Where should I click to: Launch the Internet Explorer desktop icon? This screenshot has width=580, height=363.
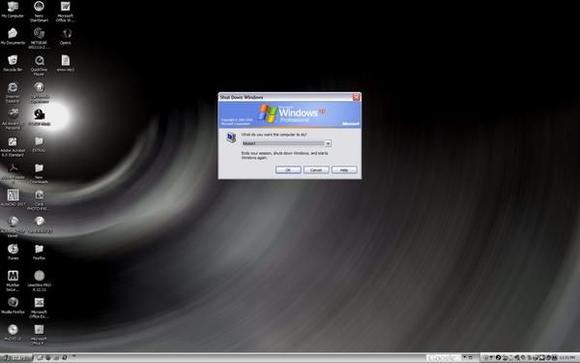(13, 92)
